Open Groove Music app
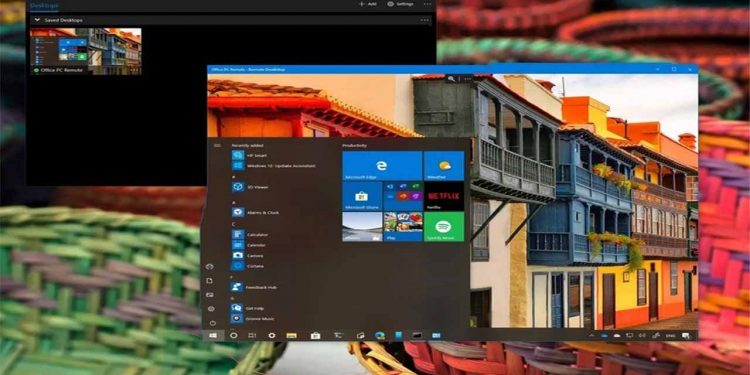Screen dimensions: 750x375 click(253, 319)
